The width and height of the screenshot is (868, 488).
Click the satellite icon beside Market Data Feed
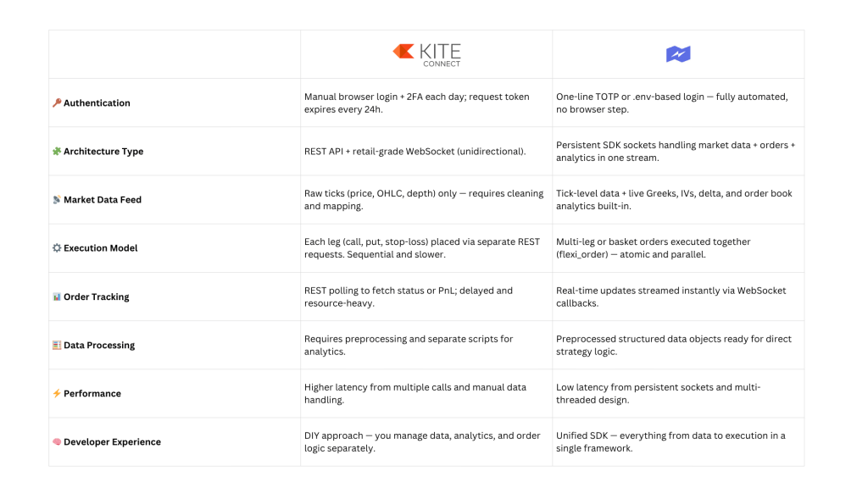click(57, 200)
